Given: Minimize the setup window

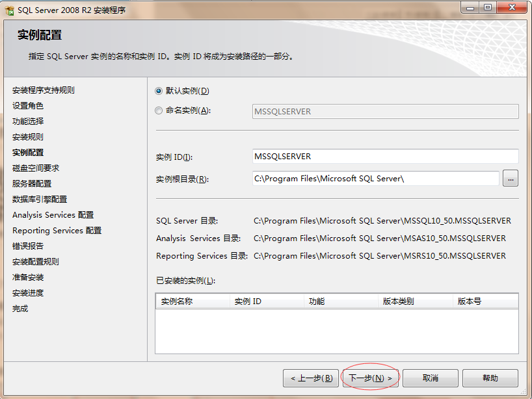Looking at the screenshot, I should click(470, 7).
